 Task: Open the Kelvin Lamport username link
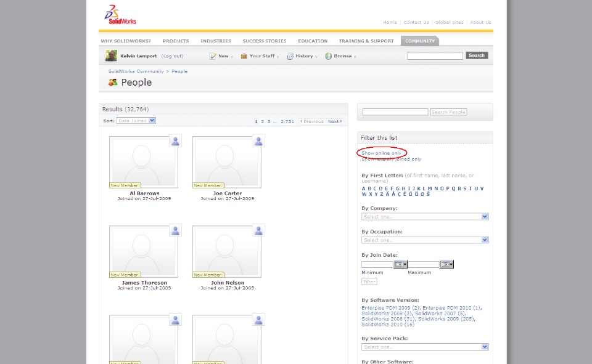[x=139, y=56]
